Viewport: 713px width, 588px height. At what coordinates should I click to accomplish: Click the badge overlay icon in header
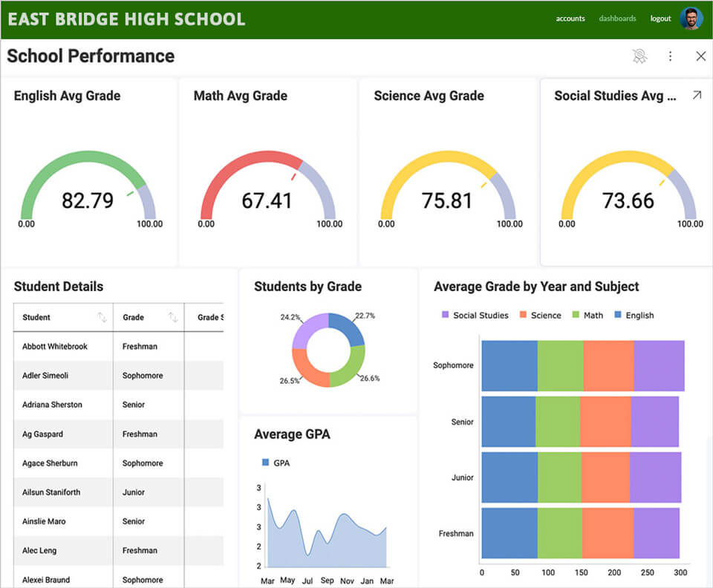coord(639,56)
